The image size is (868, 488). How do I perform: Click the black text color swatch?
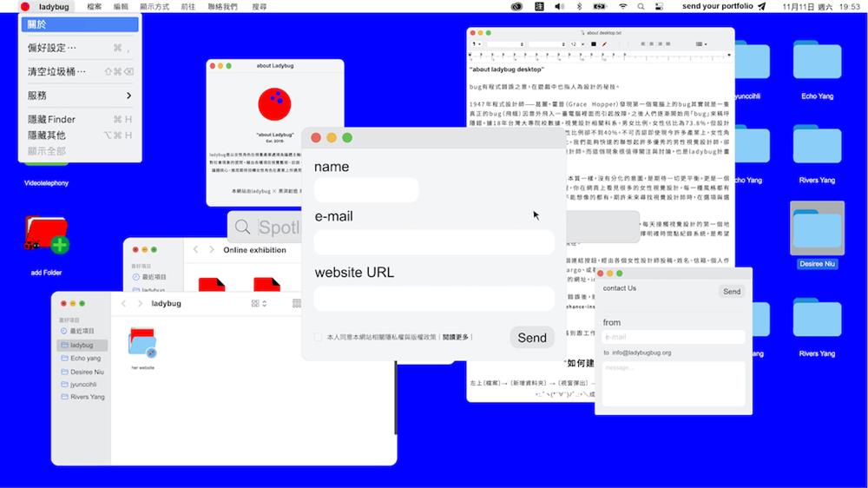click(594, 44)
